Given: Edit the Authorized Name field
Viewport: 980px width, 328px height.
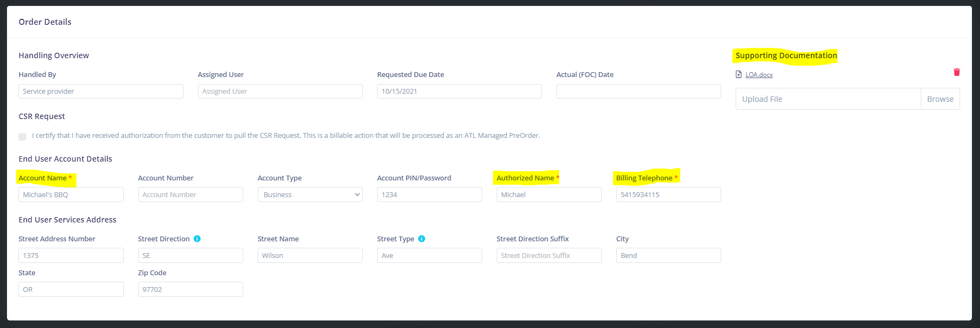Looking at the screenshot, I should (549, 194).
